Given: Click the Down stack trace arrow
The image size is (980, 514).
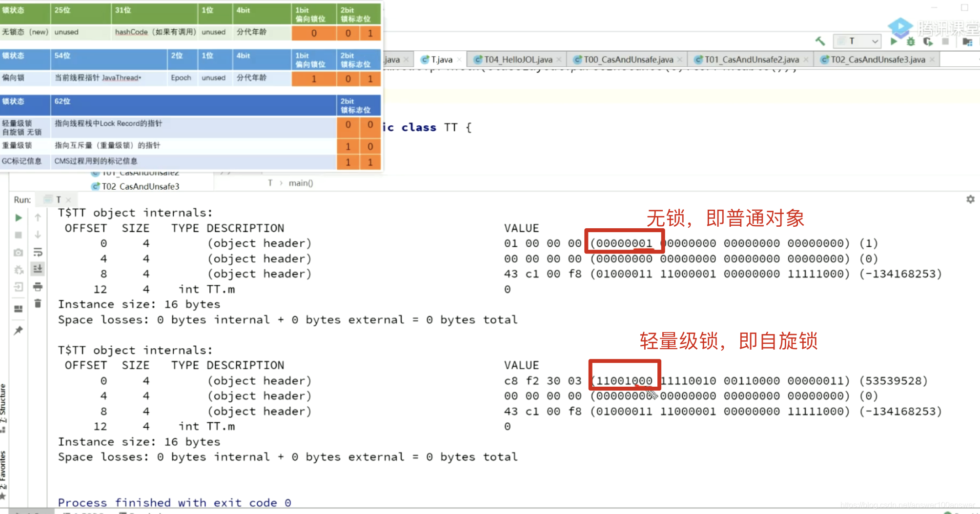Looking at the screenshot, I should pyautogui.click(x=38, y=235).
